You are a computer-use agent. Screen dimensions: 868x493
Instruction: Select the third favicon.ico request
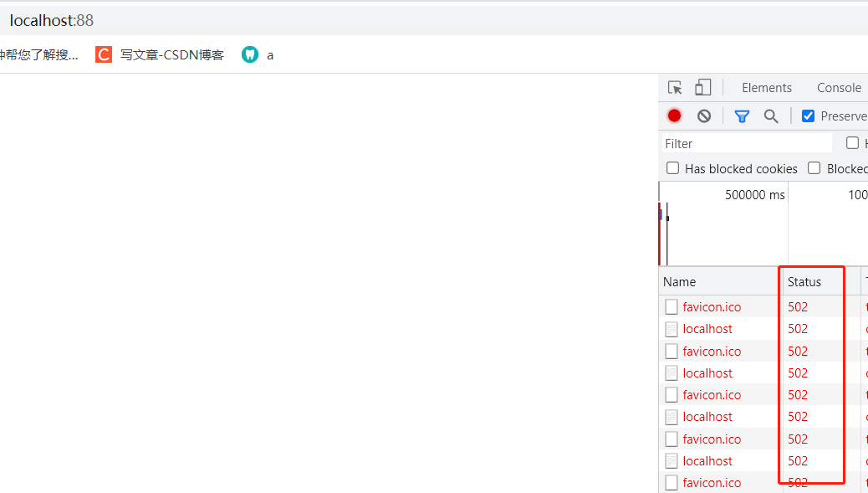click(x=712, y=395)
